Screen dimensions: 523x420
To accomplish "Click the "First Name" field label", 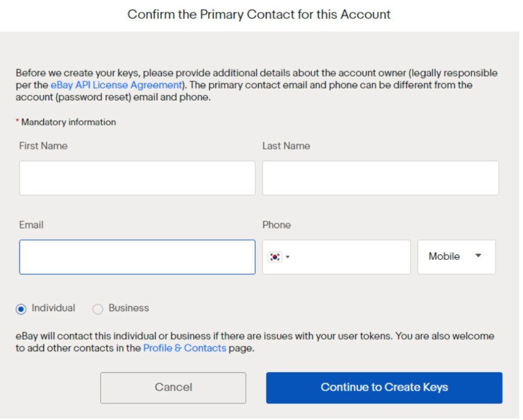I will coord(43,146).
